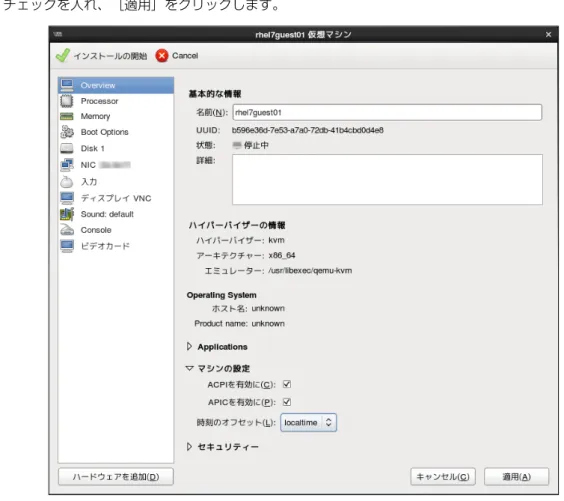Viewport: 564px width, 501px height.
Task: Click the architecture value x86_64
Action: point(282,255)
